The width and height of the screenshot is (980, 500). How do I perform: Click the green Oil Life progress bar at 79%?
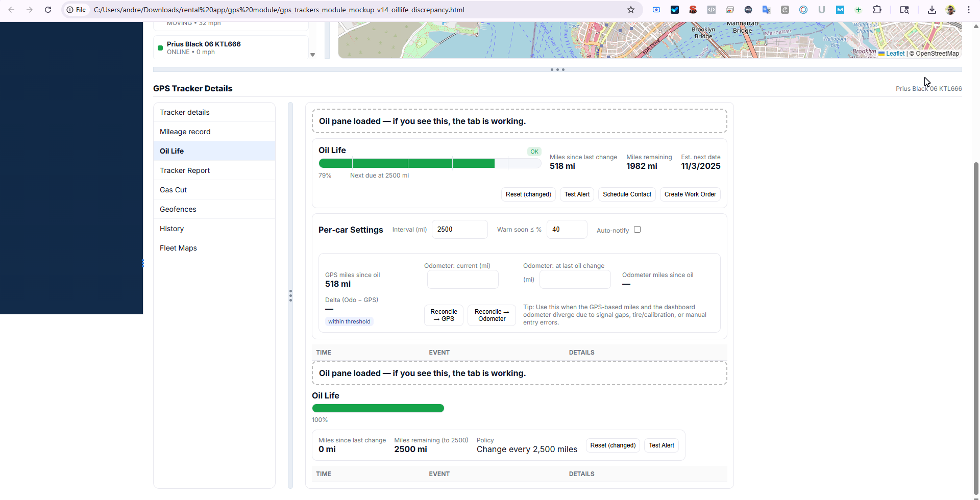click(x=407, y=163)
